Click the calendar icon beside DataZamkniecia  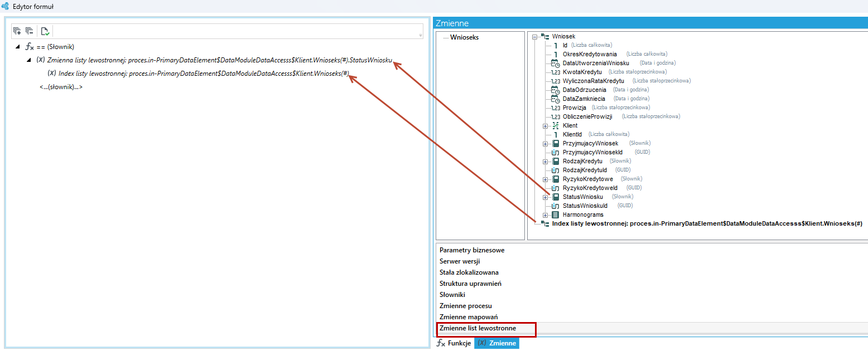pos(555,99)
